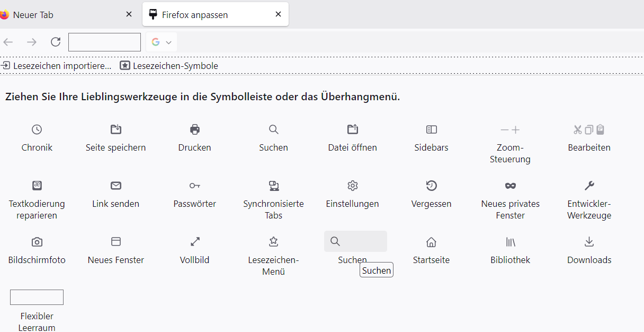Open the Google search engine dropdown
Screen dimensions: 644x332
(x=162, y=42)
